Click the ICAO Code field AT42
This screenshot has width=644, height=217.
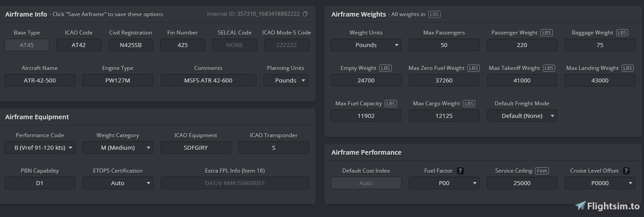point(79,45)
